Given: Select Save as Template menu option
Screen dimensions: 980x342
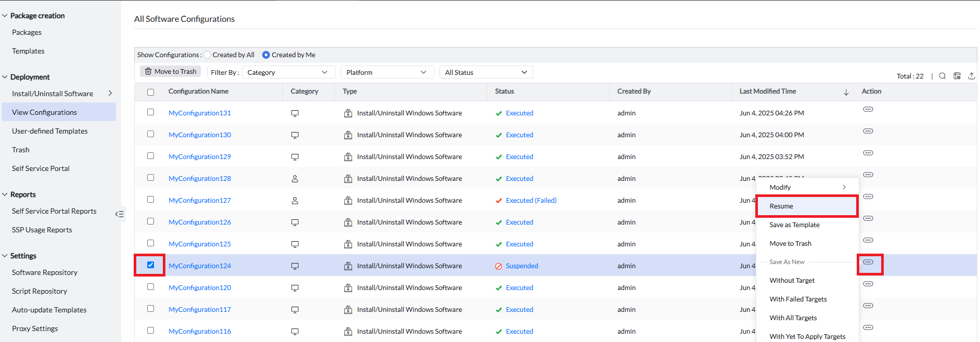Looking at the screenshot, I should (x=794, y=225).
